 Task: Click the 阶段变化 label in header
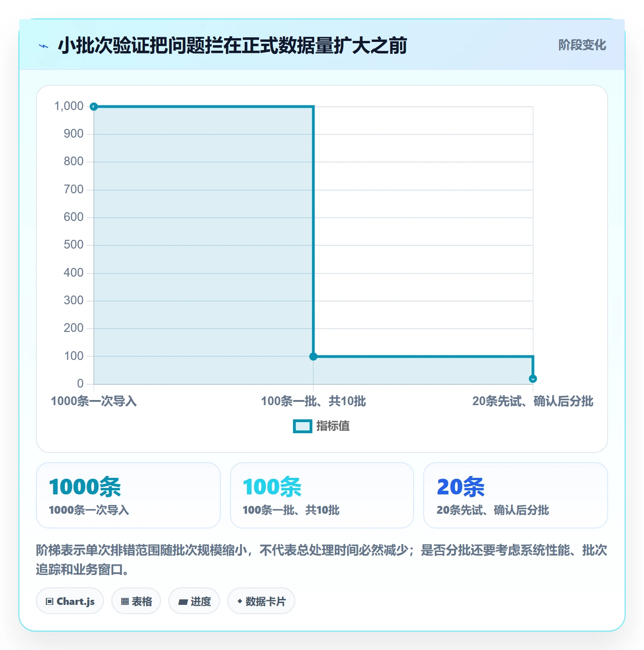coord(582,45)
